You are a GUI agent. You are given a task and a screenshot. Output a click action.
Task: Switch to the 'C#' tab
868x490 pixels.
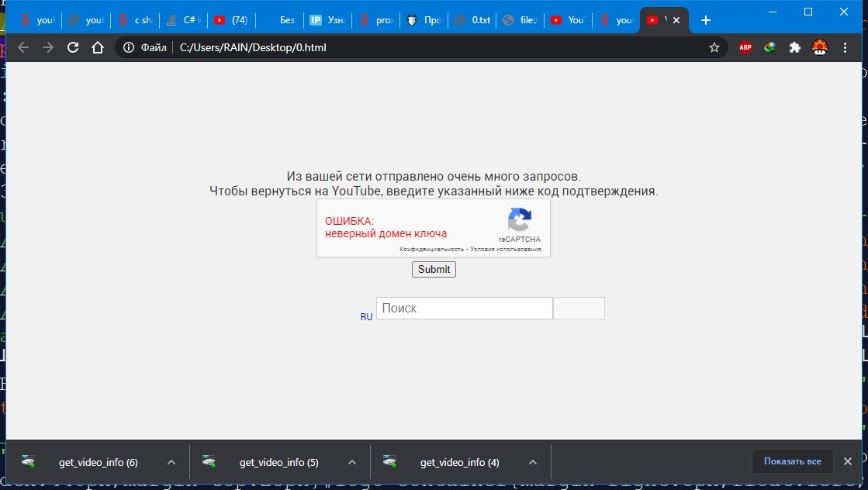tap(184, 20)
